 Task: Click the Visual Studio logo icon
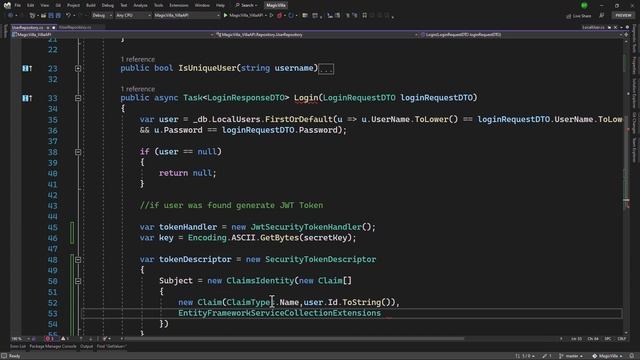coord(7,5)
